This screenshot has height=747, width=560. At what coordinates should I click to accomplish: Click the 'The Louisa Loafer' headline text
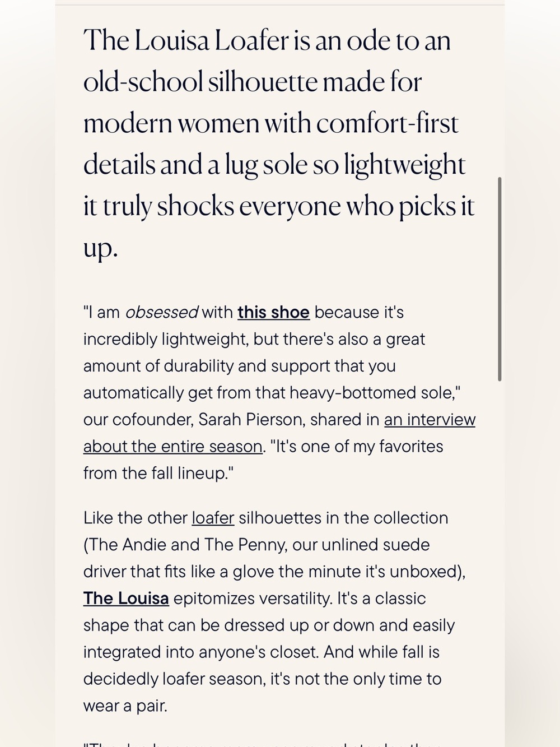click(x=186, y=41)
